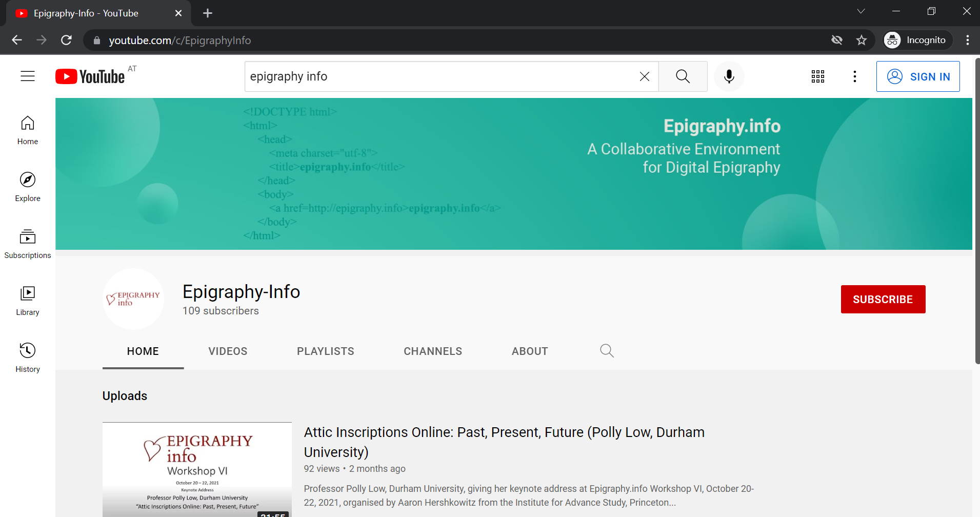
Task: Switch to the PLAYLISTS channel tab
Action: [x=326, y=351]
